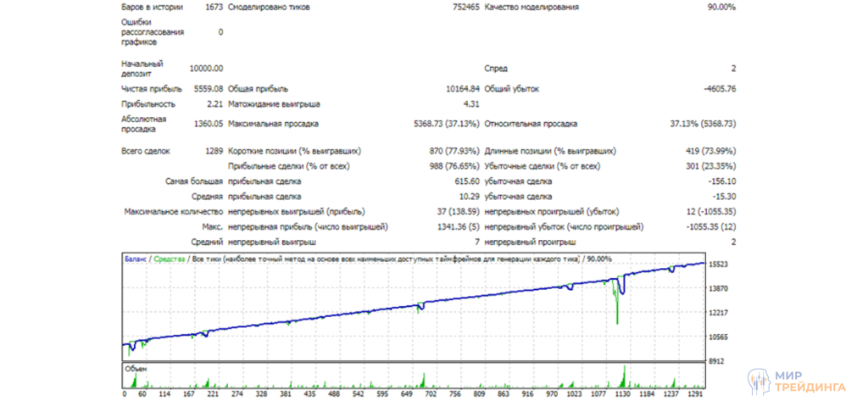The height and width of the screenshot is (401, 868).
Task: Click the deep equity drawdown spike near 1130
Action: 616,314
